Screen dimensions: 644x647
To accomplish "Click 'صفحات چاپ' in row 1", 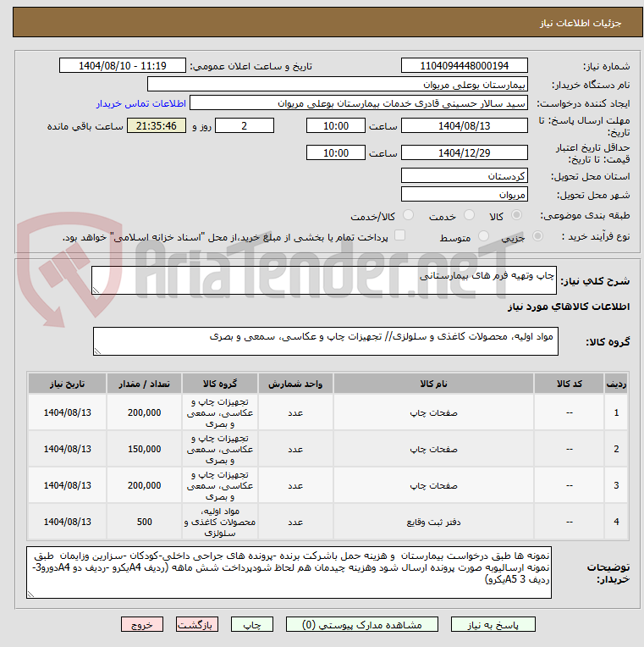I will coord(434,412).
